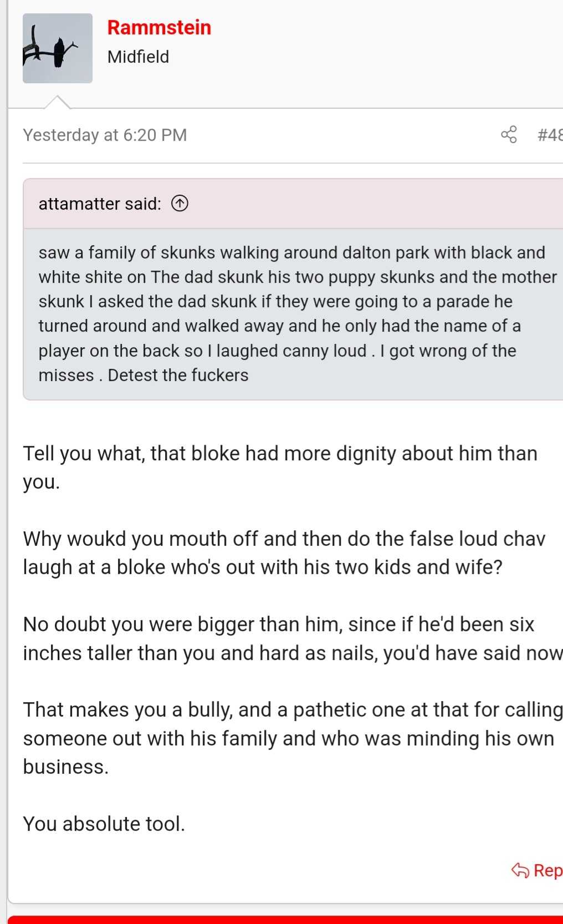563x924 pixels.
Task: Click the Midfield user title
Action: tap(138, 57)
